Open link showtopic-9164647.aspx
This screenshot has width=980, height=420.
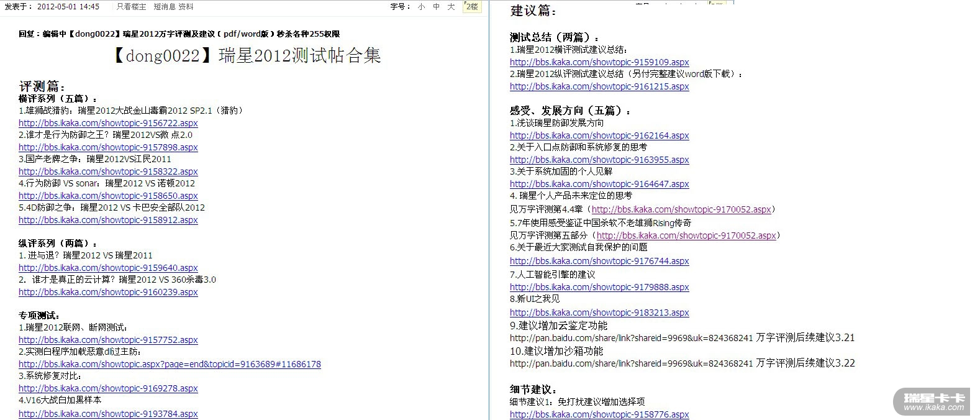point(599,184)
